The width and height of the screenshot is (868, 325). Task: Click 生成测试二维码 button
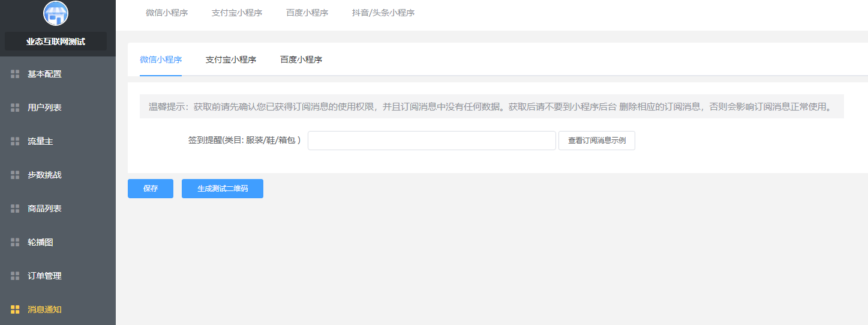tap(223, 189)
